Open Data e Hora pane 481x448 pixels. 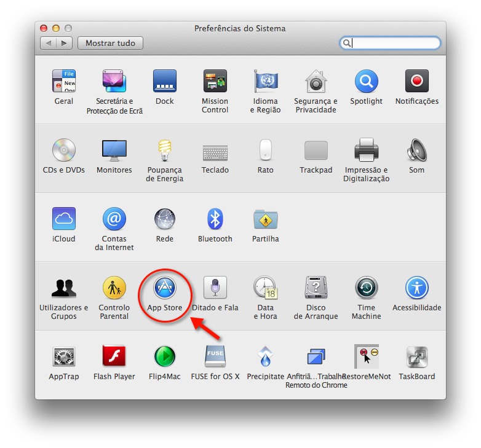pyautogui.click(x=266, y=288)
